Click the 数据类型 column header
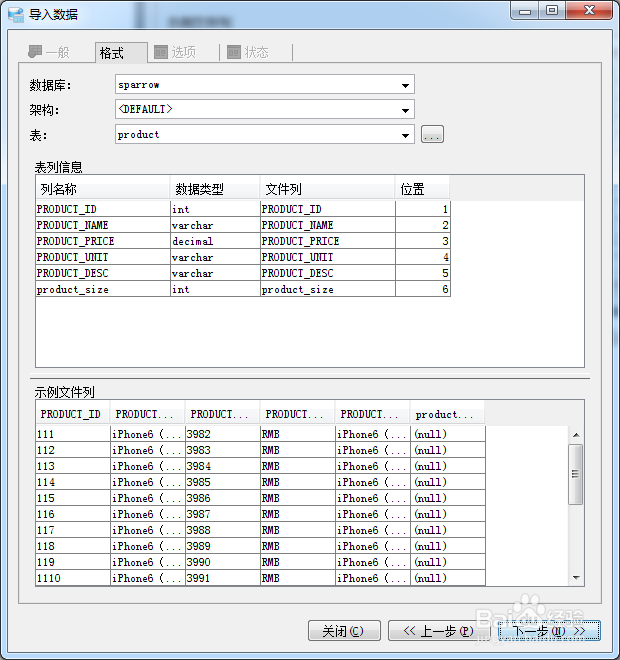This screenshot has height=660, width=620. coord(215,189)
